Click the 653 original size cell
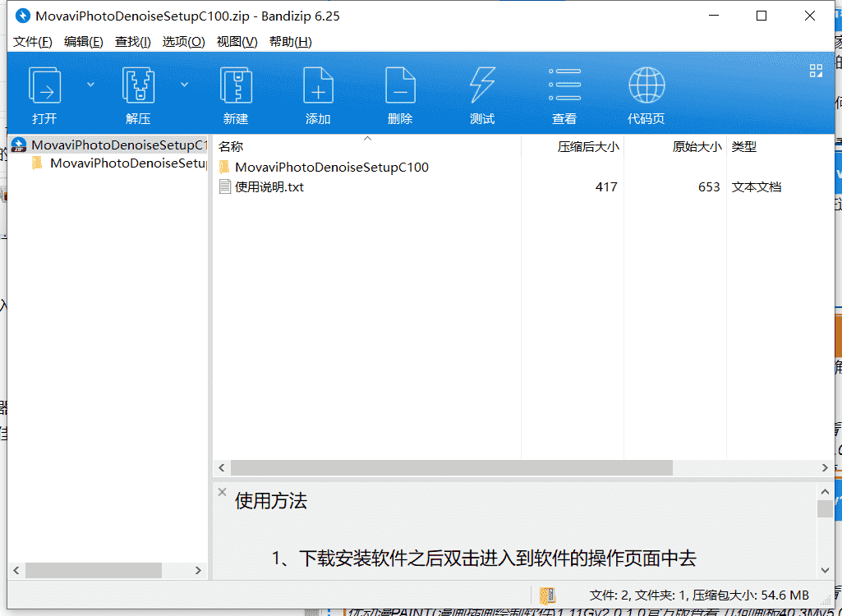This screenshot has height=616, width=842. click(709, 187)
